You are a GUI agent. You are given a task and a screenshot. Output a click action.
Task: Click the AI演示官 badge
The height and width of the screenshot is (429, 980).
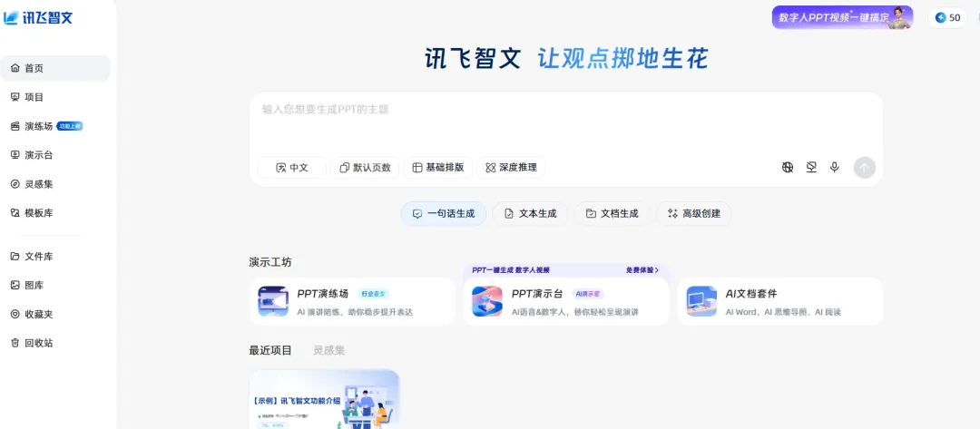point(587,294)
